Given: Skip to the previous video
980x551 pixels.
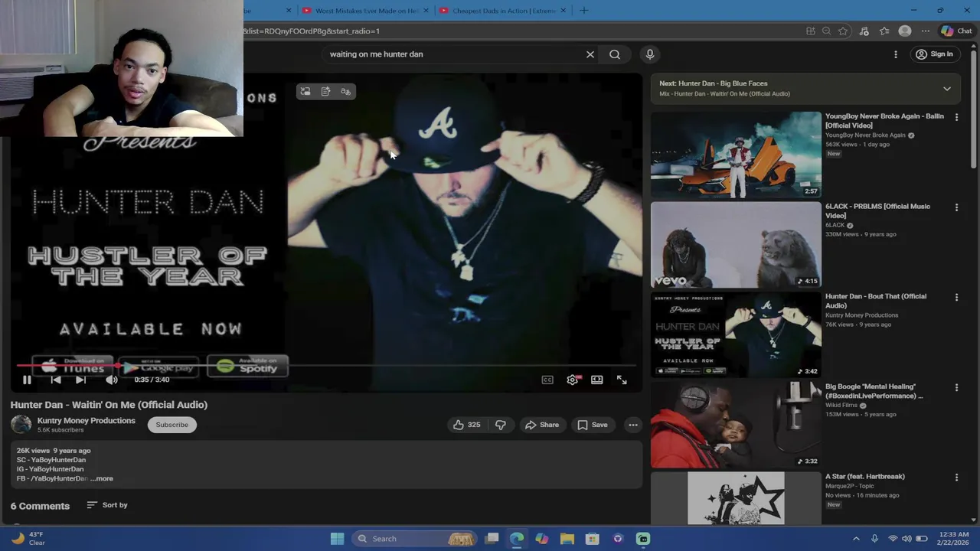Looking at the screenshot, I should [x=56, y=380].
